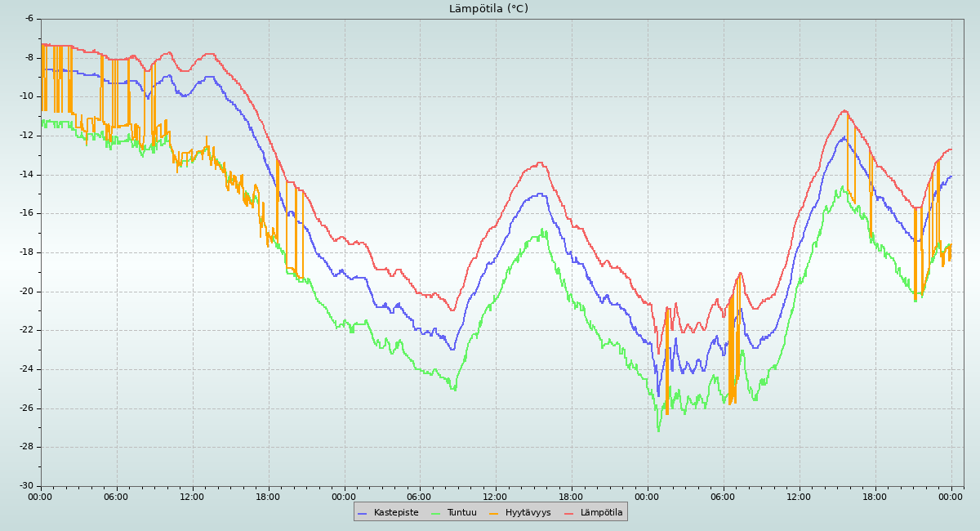The image size is (980, 531).
Task: Click the -20 tick label on the y-axis
Action: (x=26, y=292)
